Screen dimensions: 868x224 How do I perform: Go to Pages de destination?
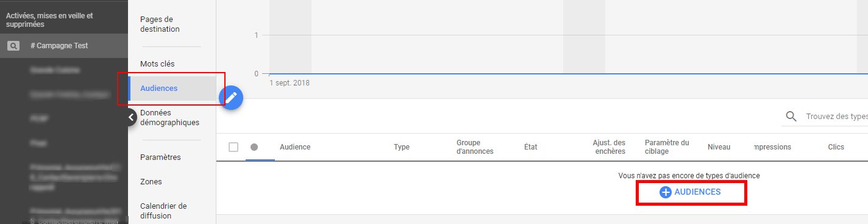[160, 24]
